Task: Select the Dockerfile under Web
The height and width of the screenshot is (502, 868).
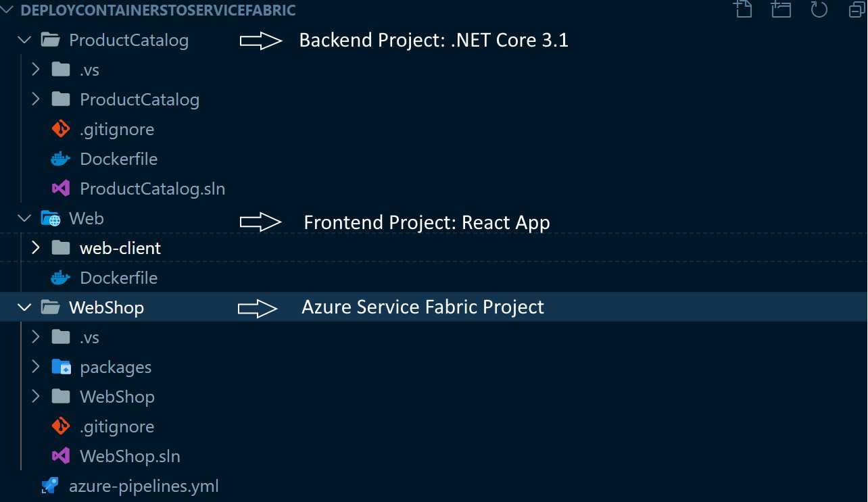Action: [x=118, y=277]
